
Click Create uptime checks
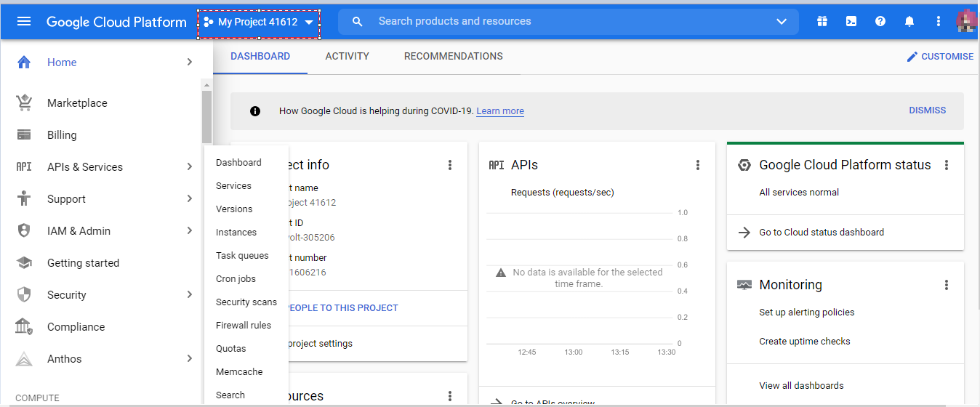[x=805, y=342]
